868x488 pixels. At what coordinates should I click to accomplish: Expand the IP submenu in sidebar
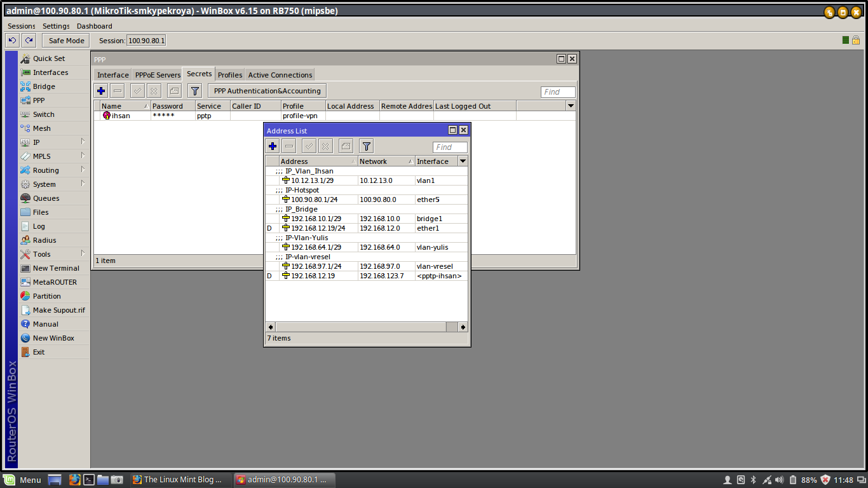point(53,142)
